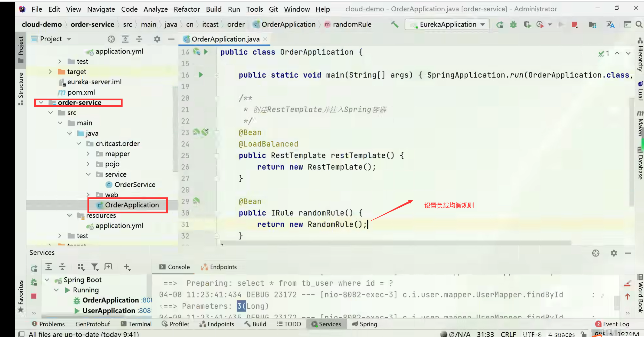Open the Refactor menu
The image size is (644, 337).
(187, 9)
